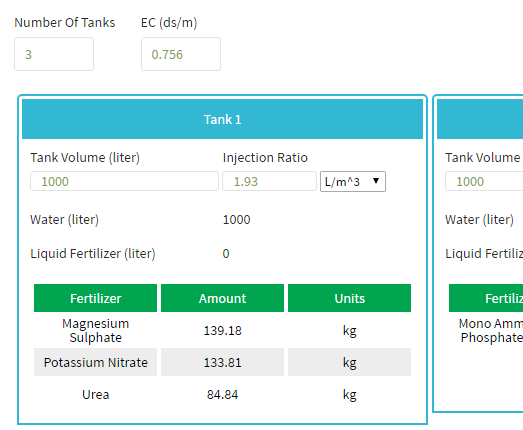This screenshot has width=523, height=430.
Task: Click the Fertilizer column header in Tank 1
Action: [95, 298]
